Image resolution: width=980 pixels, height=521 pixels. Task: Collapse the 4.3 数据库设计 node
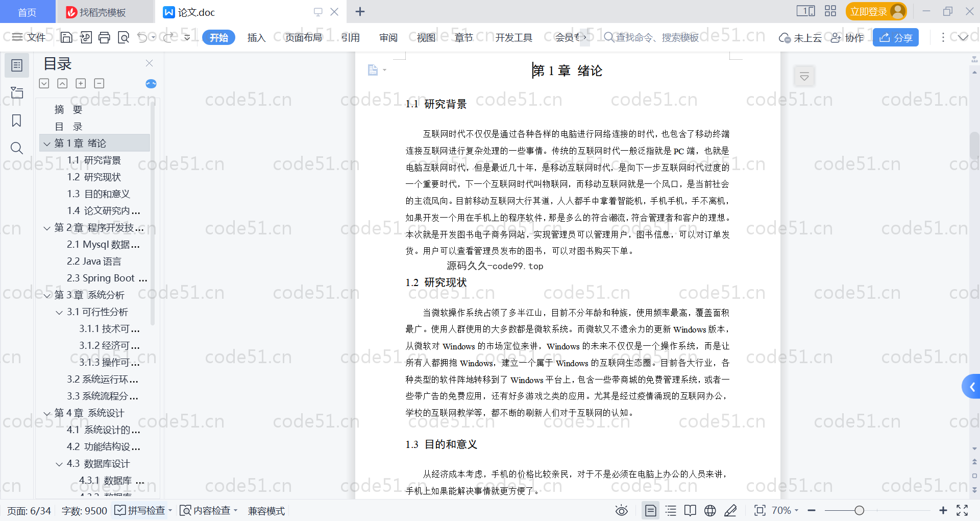click(59, 464)
